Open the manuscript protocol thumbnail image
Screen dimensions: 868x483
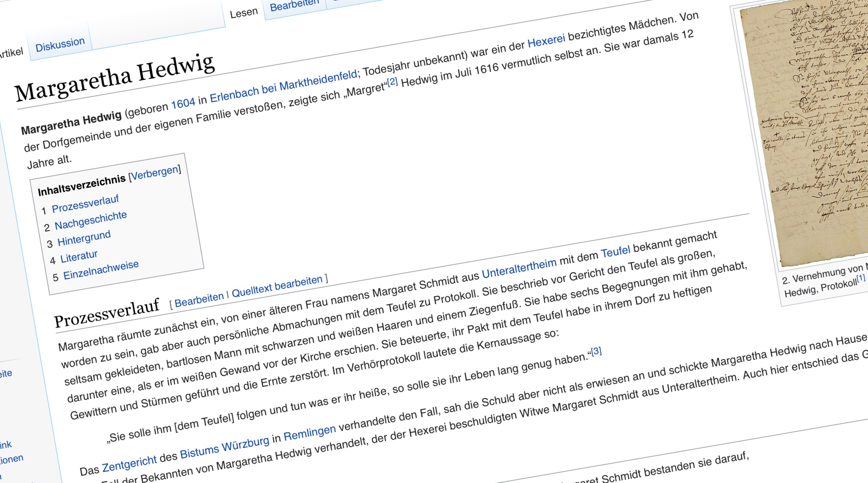pos(809,130)
